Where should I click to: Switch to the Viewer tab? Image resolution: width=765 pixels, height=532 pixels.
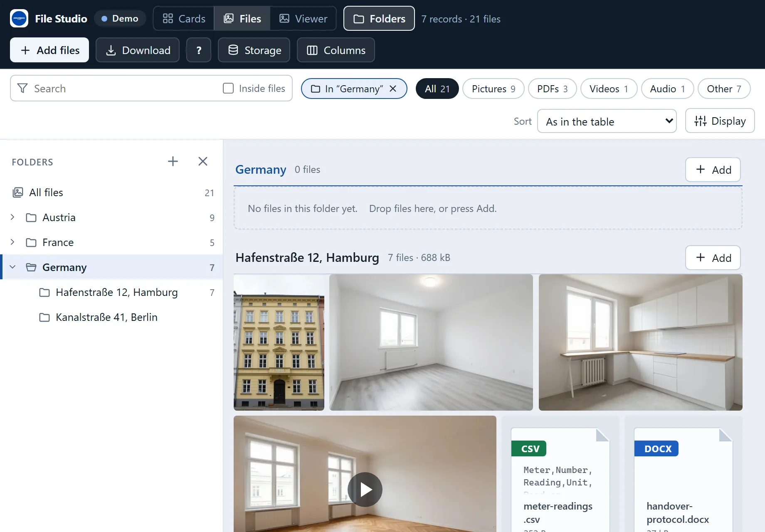pos(303,19)
